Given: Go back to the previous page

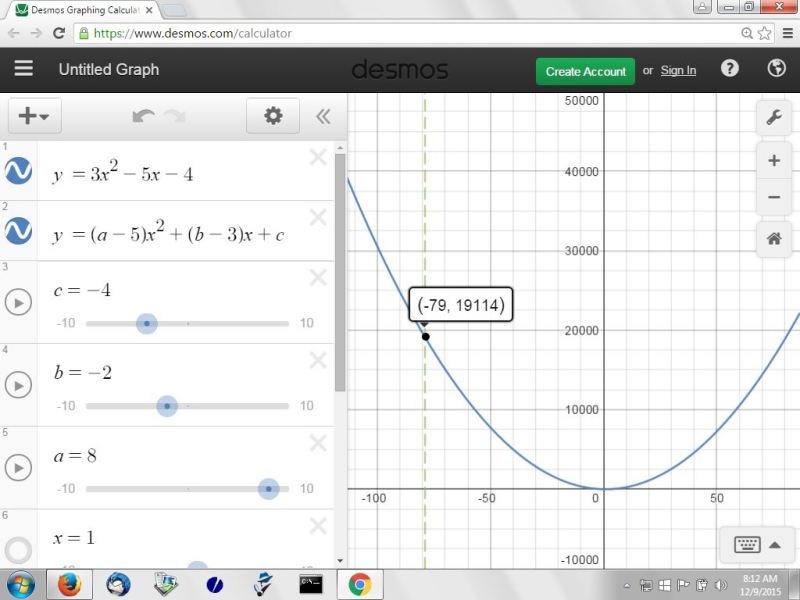Looking at the screenshot, I should point(14,33).
